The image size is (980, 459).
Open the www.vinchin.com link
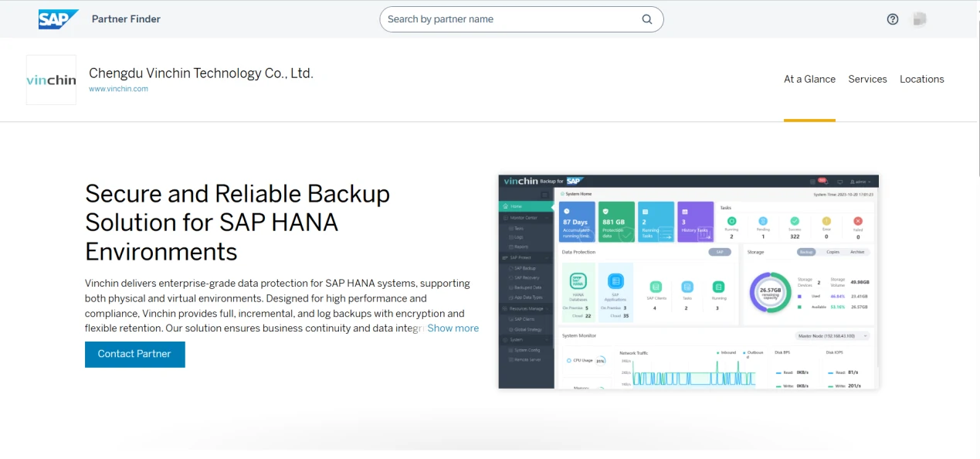point(118,89)
